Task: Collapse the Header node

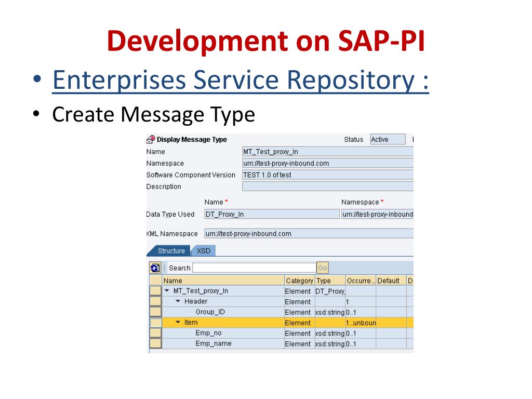Action: tap(178, 301)
